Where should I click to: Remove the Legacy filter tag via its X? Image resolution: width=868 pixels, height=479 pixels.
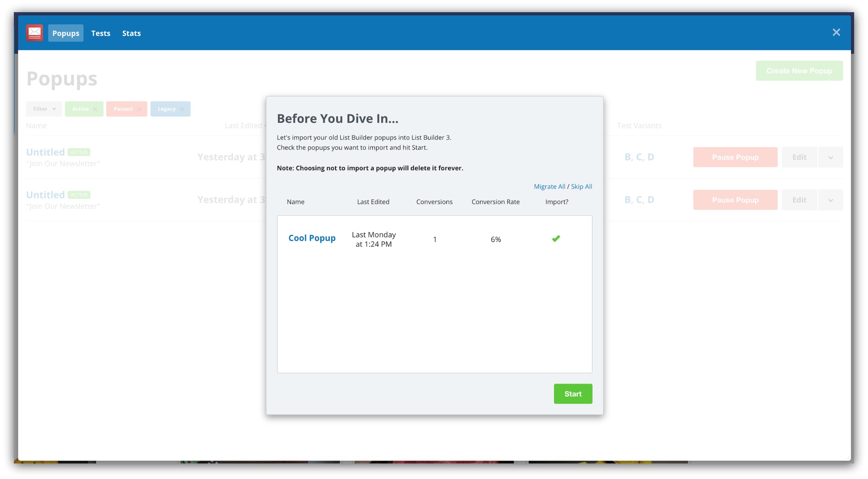(x=182, y=109)
